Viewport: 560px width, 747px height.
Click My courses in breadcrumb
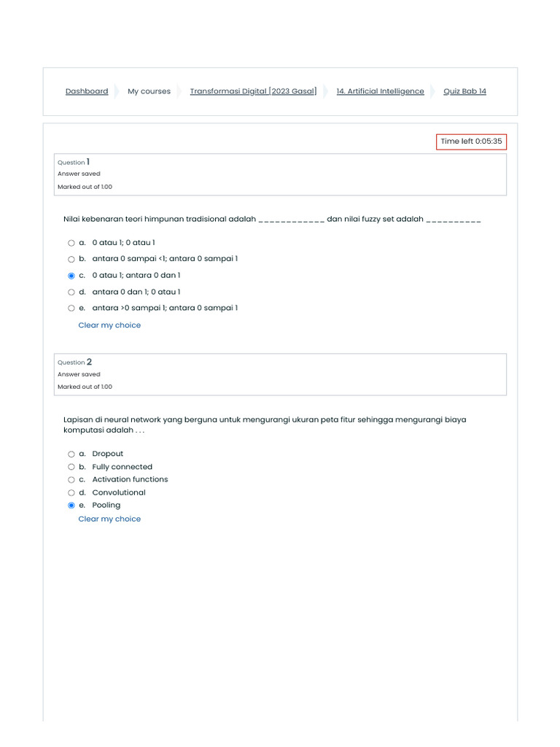coord(149,91)
